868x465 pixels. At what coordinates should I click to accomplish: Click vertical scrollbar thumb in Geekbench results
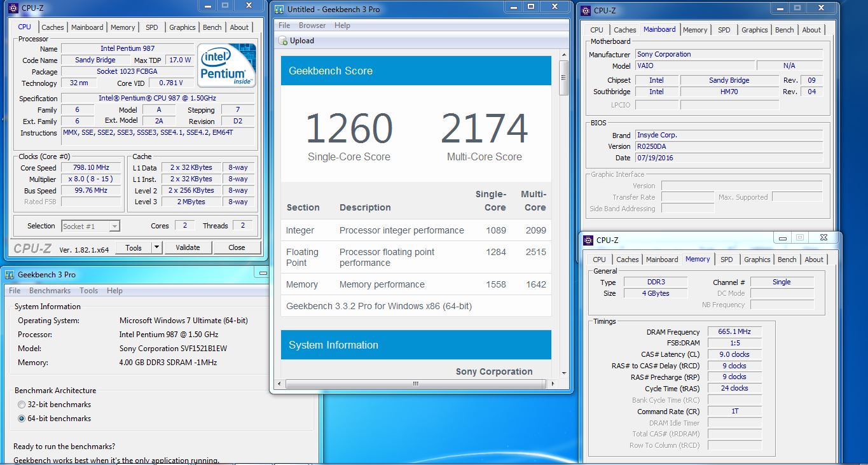(563, 78)
